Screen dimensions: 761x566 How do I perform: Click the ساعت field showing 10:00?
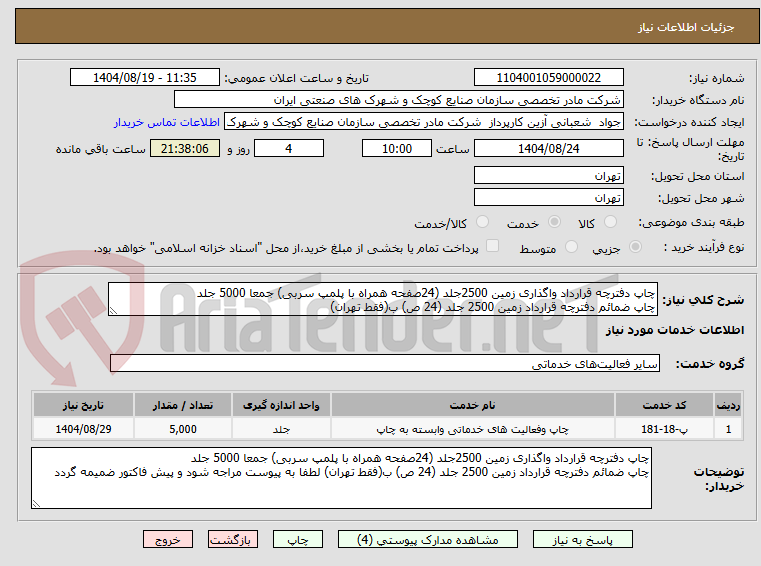[x=397, y=149]
